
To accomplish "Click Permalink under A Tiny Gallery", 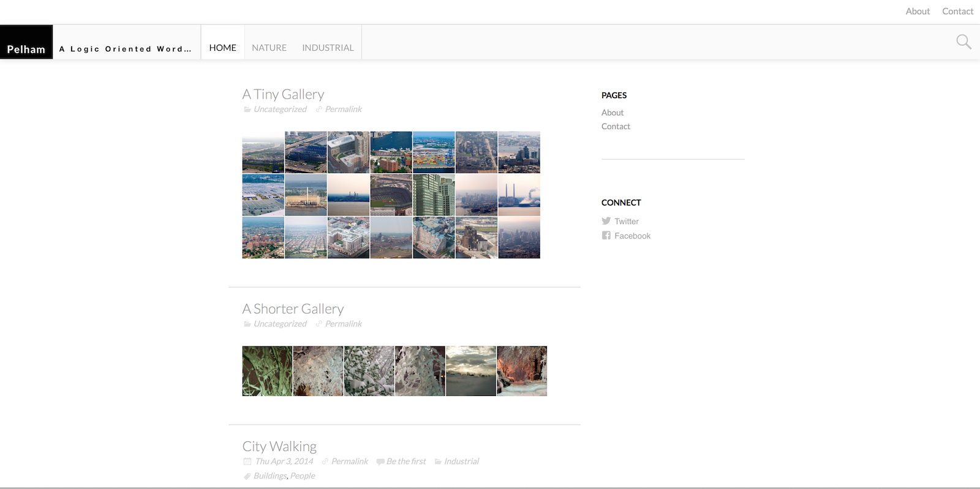I will point(343,109).
